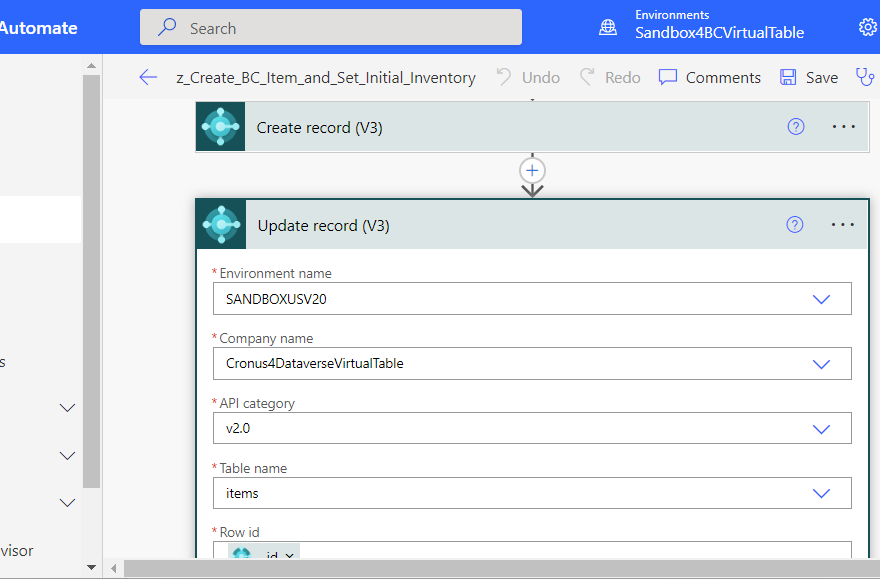Expand the second chevron in the left sidebar
Image resolution: width=880 pixels, height=579 pixels.
(67, 456)
